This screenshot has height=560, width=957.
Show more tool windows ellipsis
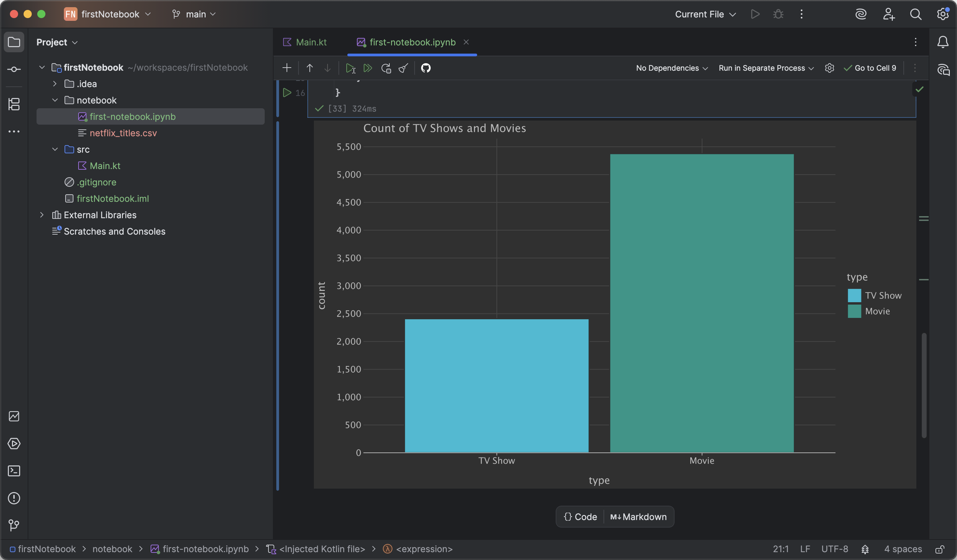[x=14, y=131]
